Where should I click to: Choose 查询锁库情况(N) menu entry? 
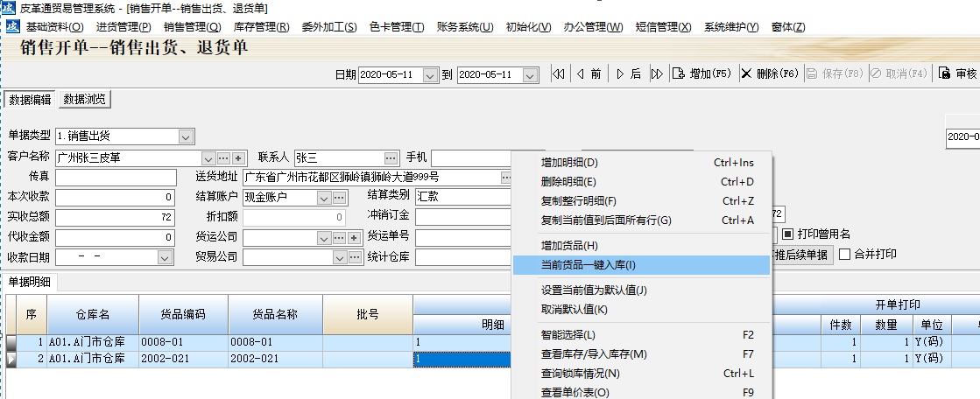641,374
